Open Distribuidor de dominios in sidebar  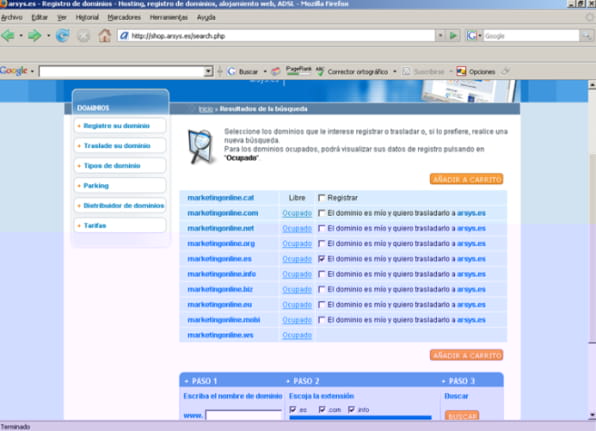[120, 206]
